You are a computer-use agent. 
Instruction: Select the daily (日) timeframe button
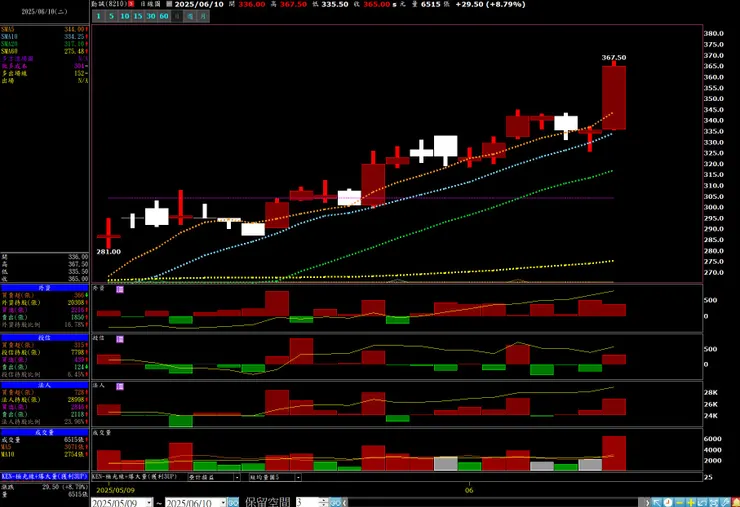pos(177,16)
